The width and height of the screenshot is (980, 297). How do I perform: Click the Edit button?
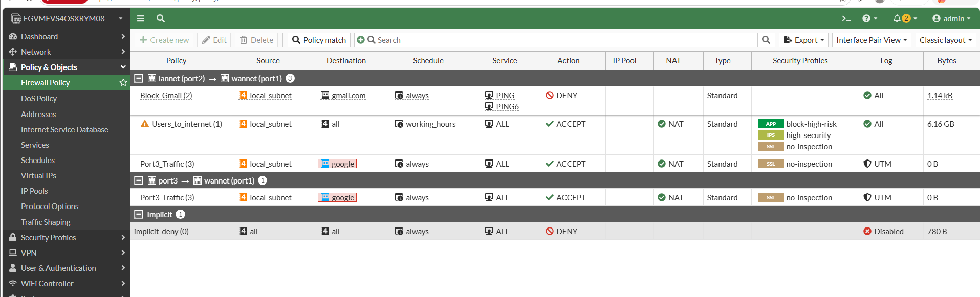pyautogui.click(x=214, y=40)
